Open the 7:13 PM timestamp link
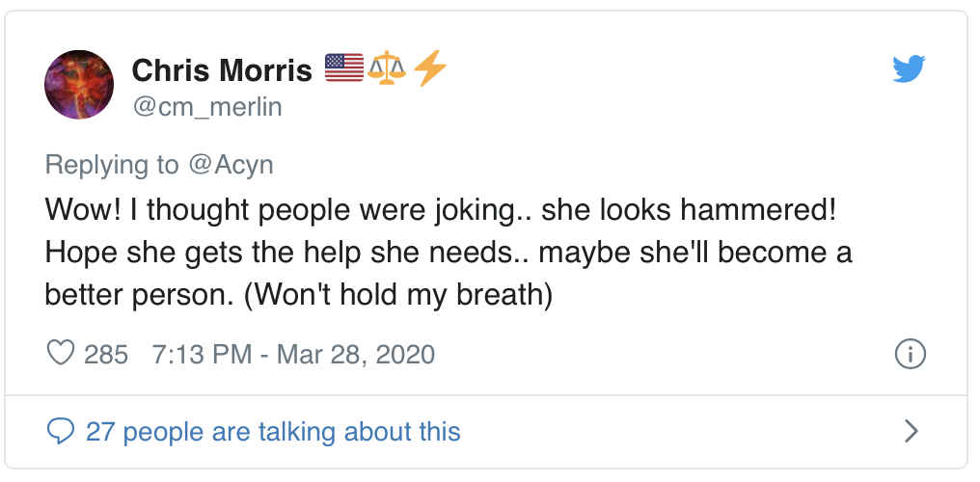 (x=202, y=354)
